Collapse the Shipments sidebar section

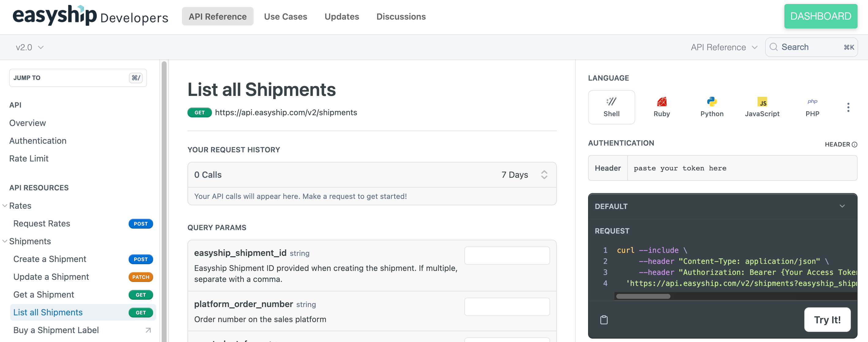click(5, 241)
